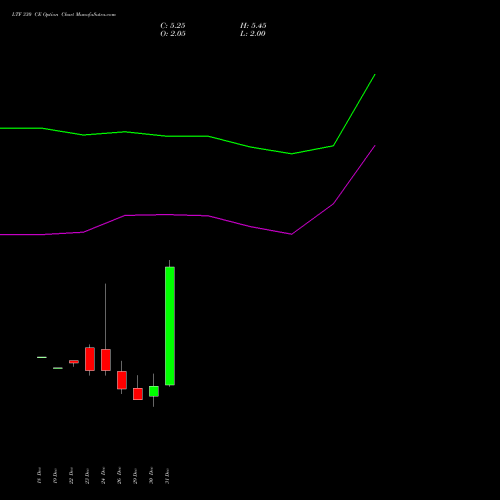The width and height of the screenshot is (500, 500).
Task: Click the 26 Dec date label
Action: click(x=119, y=476)
